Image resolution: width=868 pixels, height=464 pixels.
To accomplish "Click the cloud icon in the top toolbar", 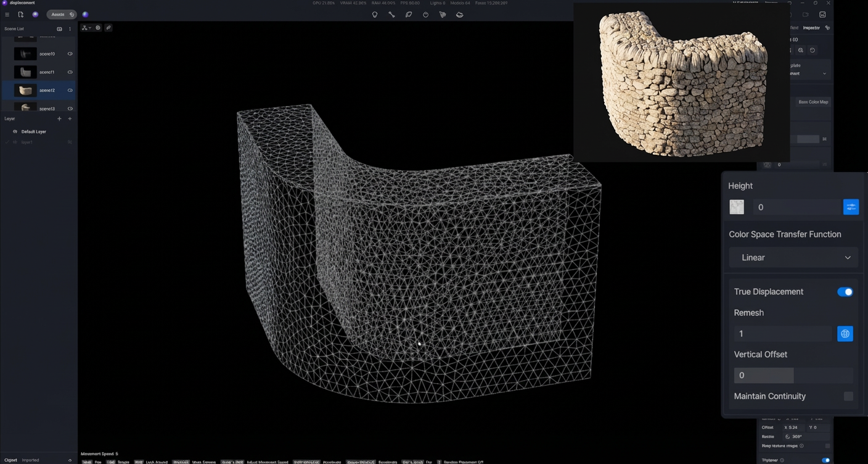I will click(460, 14).
